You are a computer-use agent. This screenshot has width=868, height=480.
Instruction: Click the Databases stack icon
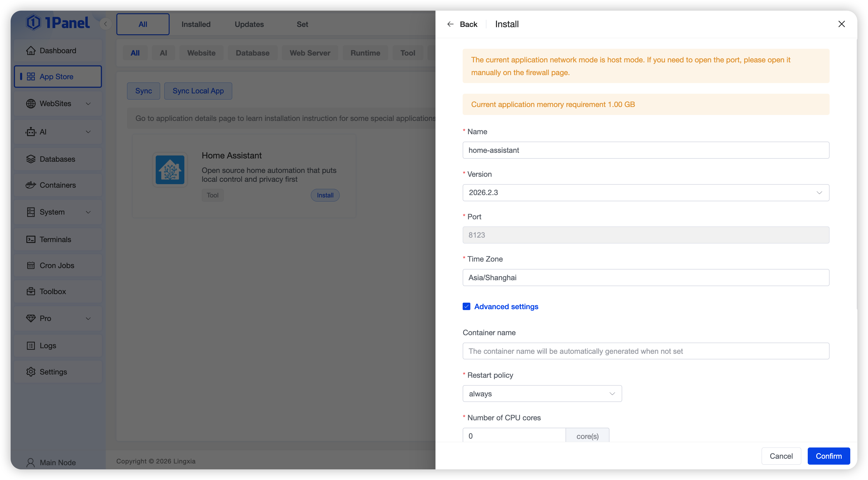tap(31, 159)
